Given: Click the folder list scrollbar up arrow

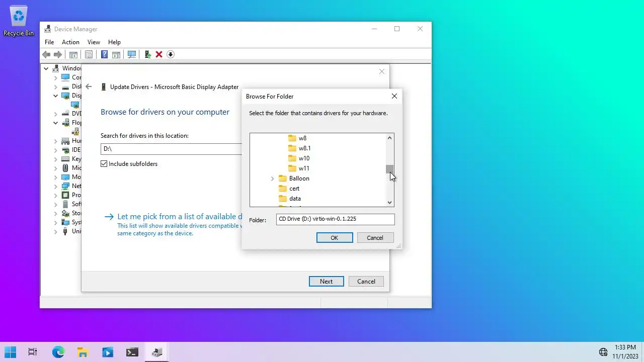Looking at the screenshot, I should point(389,138).
